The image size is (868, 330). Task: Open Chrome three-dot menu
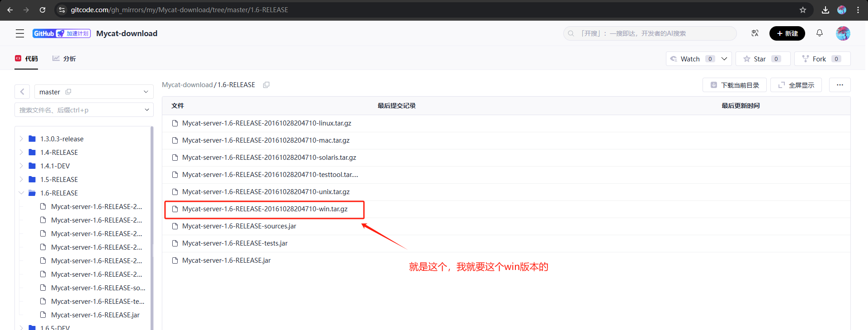click(x=858, y=9)
